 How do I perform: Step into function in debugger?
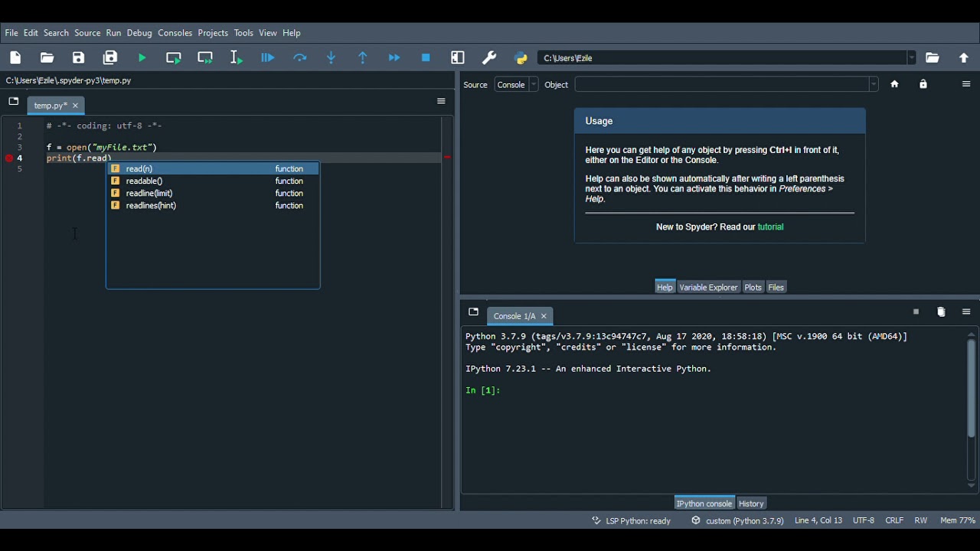tap(332, 58)
